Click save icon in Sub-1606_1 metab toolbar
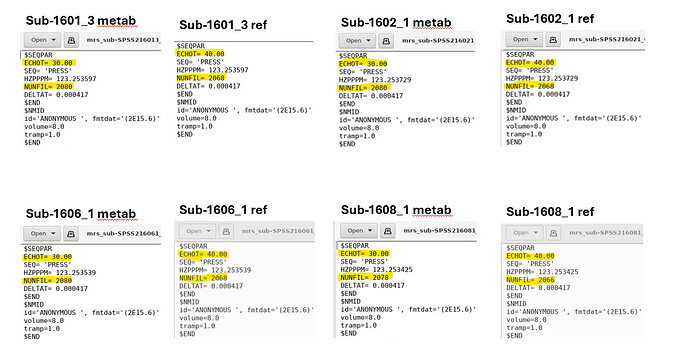 coord(71,234)
